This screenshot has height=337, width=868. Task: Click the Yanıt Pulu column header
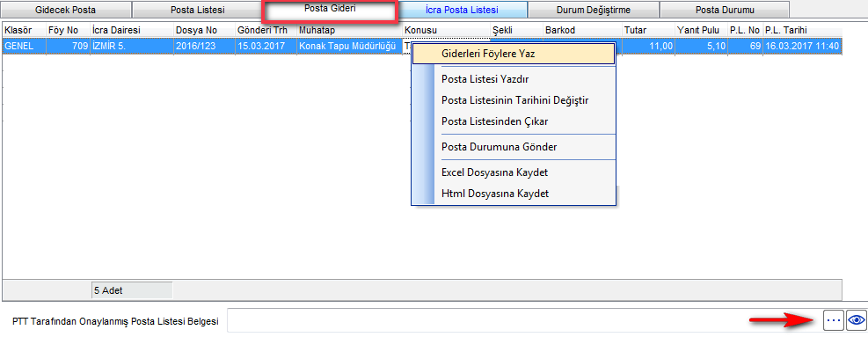point(701,31)
